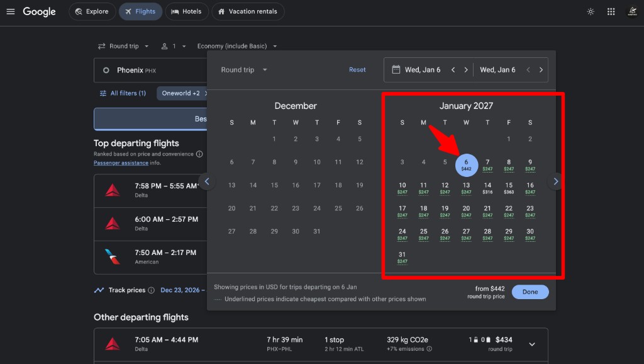Click the 1 stop layover text
The height and width of the screenshot is (364, 644).
(334, 339)
